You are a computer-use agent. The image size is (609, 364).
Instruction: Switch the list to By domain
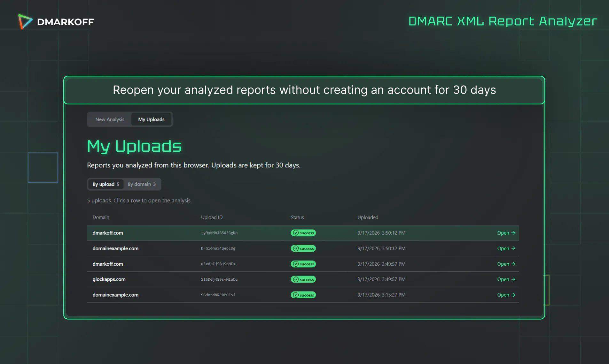tap(142, 184)
